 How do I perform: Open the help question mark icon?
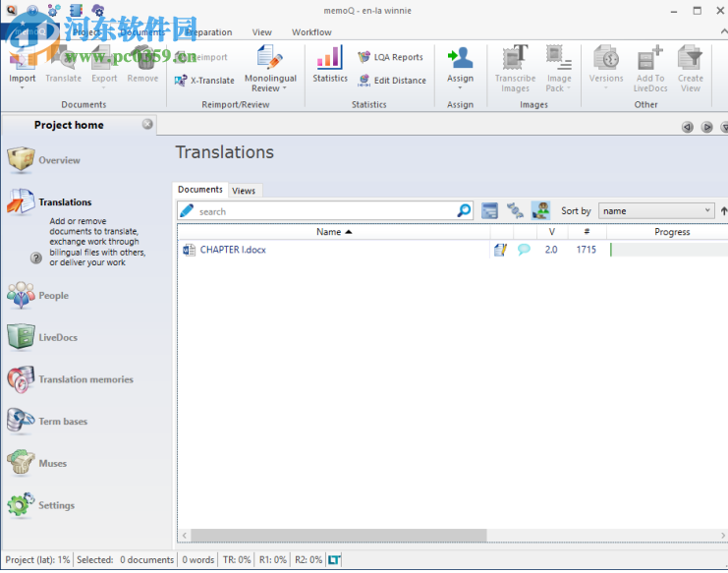(36, 258)
